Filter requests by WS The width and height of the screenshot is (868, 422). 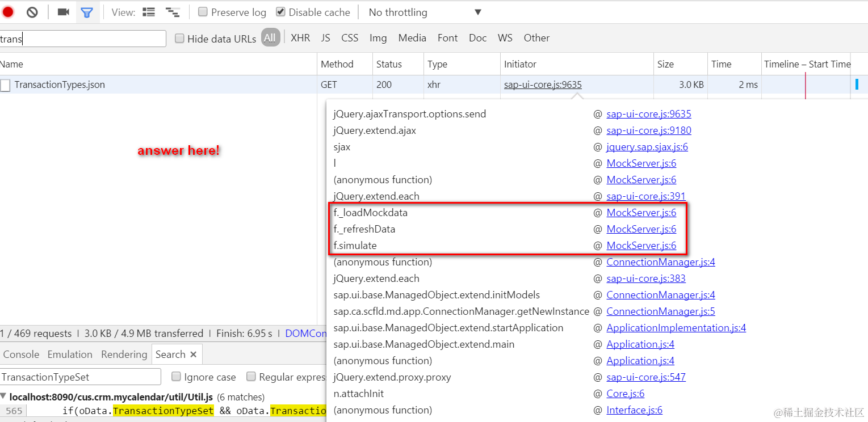505,38
